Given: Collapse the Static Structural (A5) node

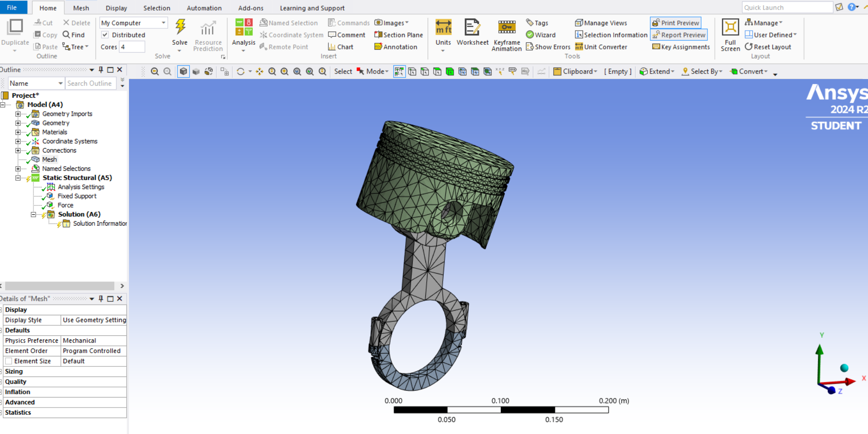Looking at the screenshot, I should 18,178.
